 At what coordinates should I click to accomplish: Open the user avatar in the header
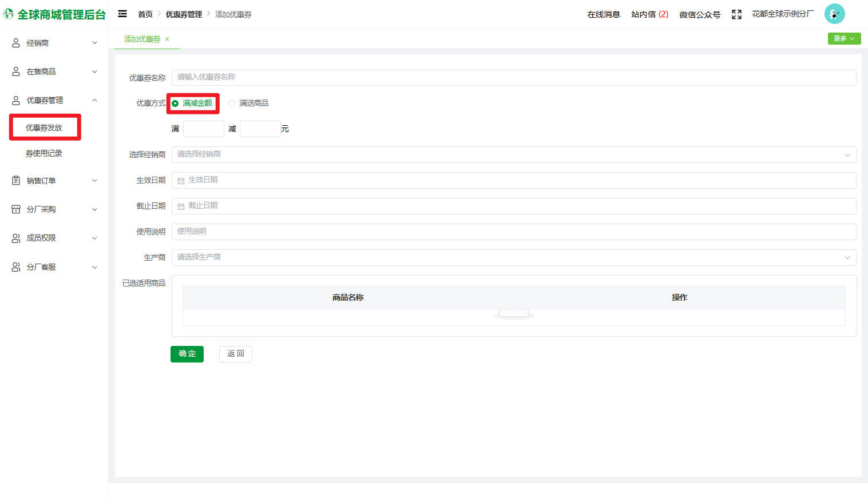pyautogui.click(x=834, y=14)
